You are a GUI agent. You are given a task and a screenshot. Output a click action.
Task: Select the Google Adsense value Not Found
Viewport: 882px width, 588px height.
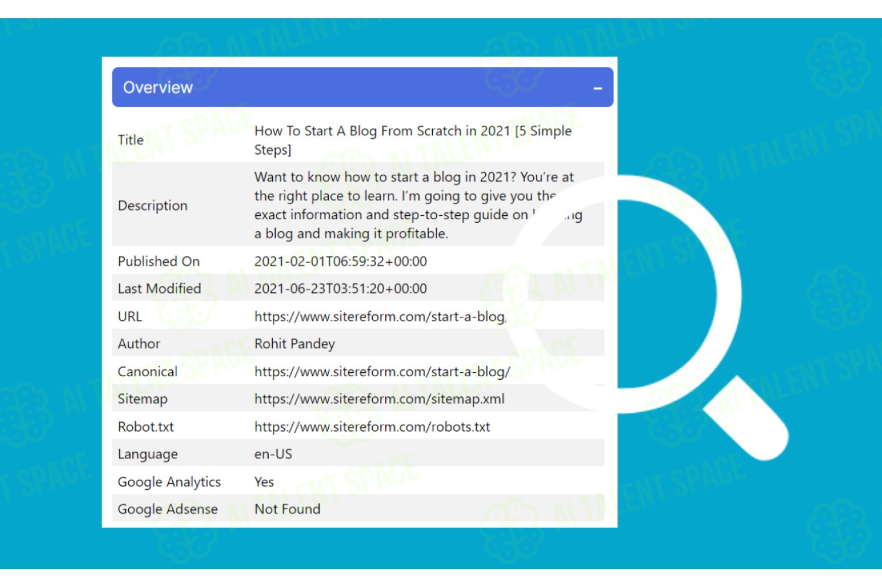(287, 509)
